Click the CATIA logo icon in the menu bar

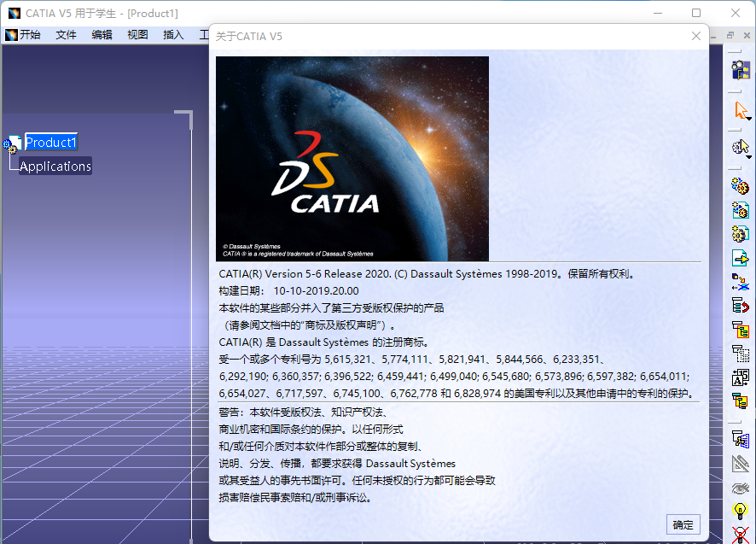pyautogui.click(x=11, y=35)
